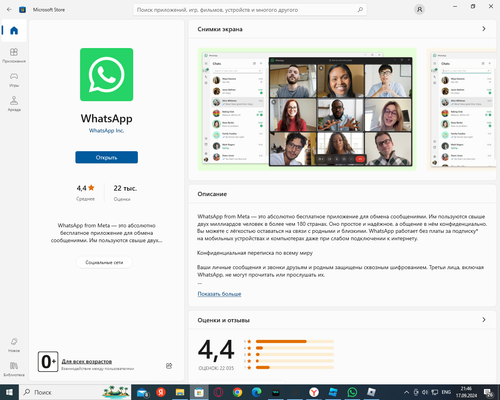Launch Google Chrome from the taskbar
The height and width of the screenshot is (400, 500).
(237, 392)
